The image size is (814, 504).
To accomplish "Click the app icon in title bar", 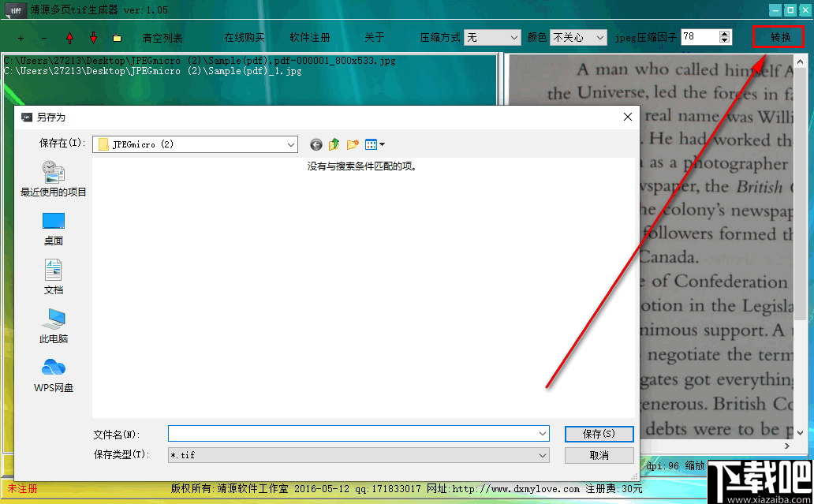I will pyautogui.click(x=16, y=10).
